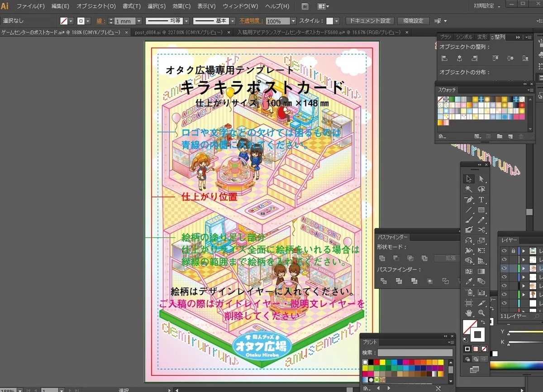Open 効果(C) menu
Viewport: 543px width, 392px height.
click(181, 6)
